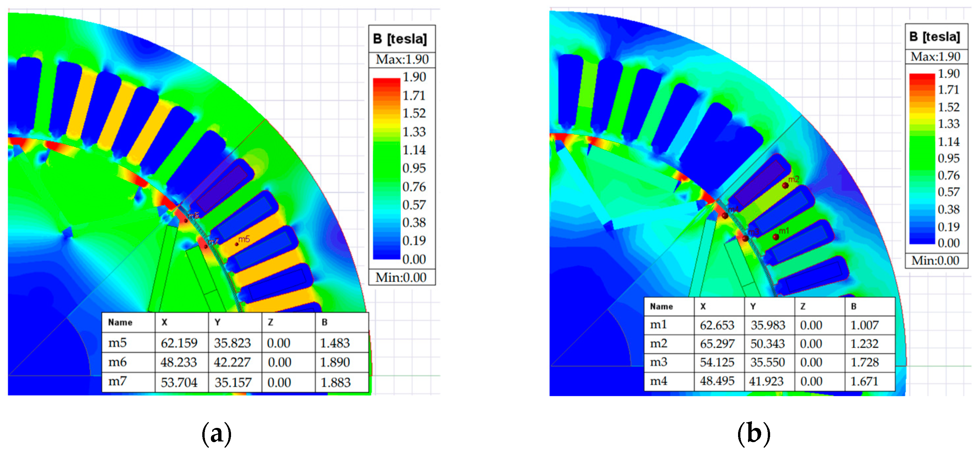This screenshot has height=453, width=980.
Task: Click the m3 marker dot in plot (b)
Action: pos(745,238)
